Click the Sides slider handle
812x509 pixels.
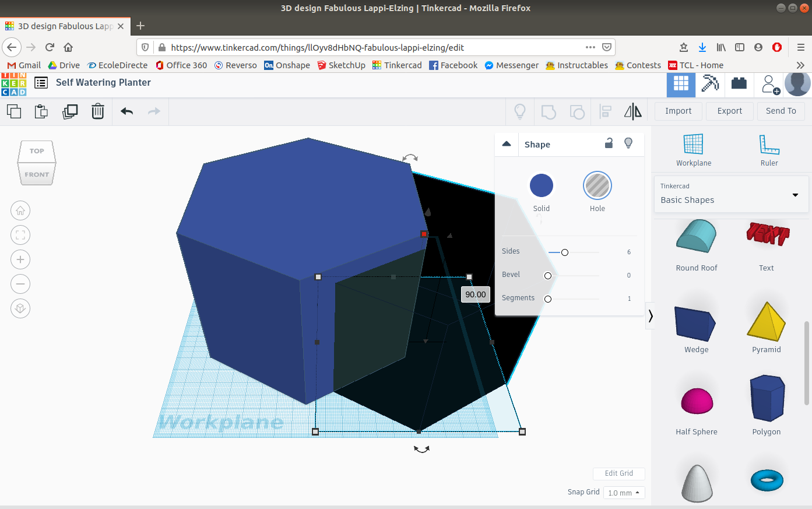pyautogui.click(x=565, y=252)
